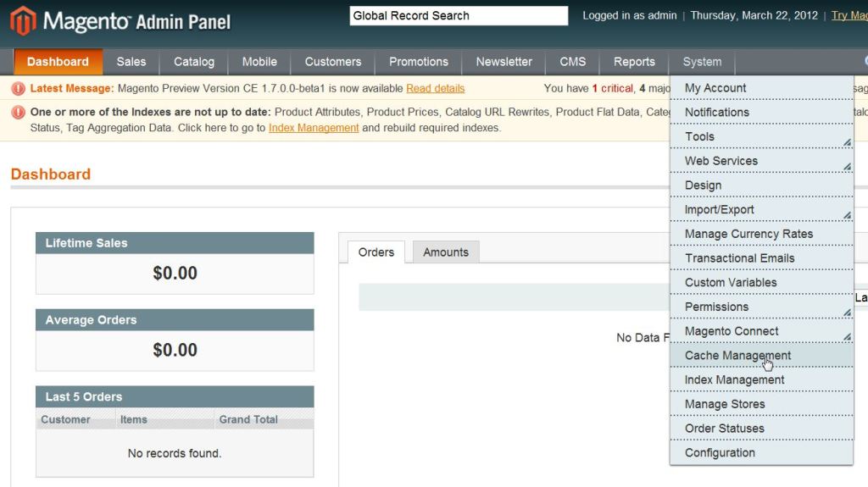Click the 'Logged in as admin' text

630,15
